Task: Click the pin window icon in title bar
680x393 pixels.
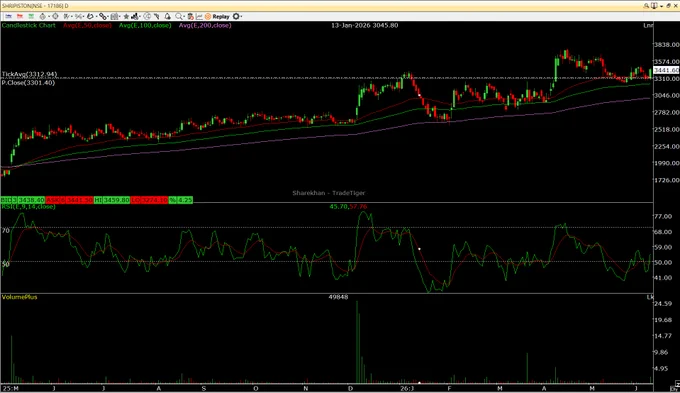Action: [x=654, y=6]
